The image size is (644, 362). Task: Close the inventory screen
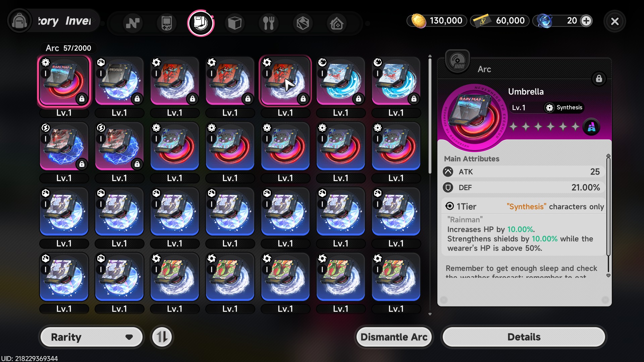click(x=614, y=21)
